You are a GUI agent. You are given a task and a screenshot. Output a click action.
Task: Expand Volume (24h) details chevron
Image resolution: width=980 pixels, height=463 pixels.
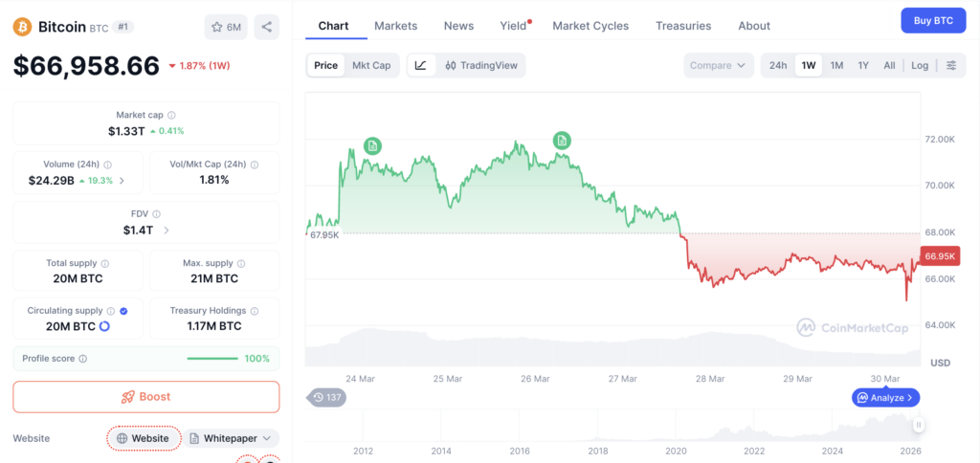coord(122,181)
